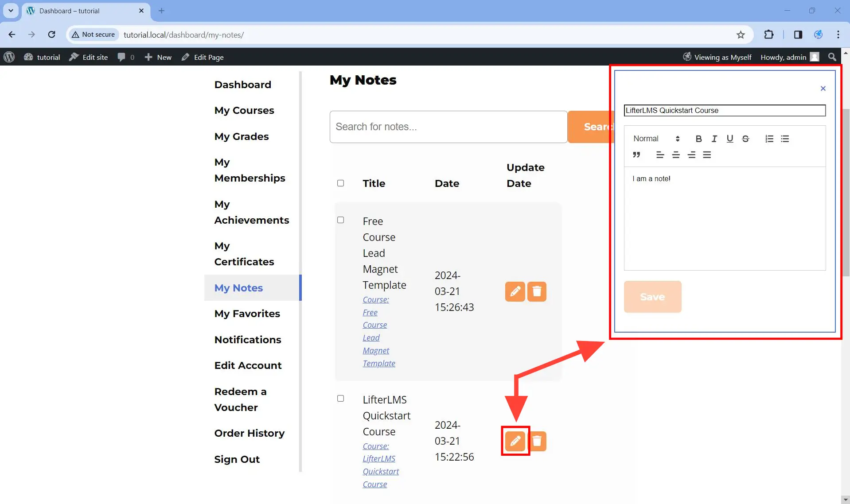Sign Out from the dashboard menu
850x504 pixels.
pos(237,459)
